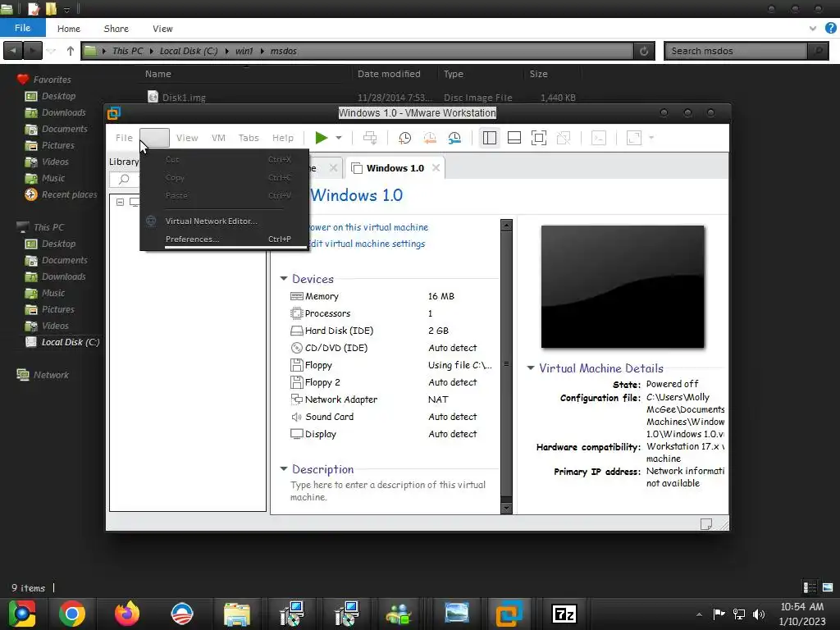Switch to the Windows 1.0 tab
Viewport: 840px width, 630px height.
pyautogui.click(x=395, y=168)
